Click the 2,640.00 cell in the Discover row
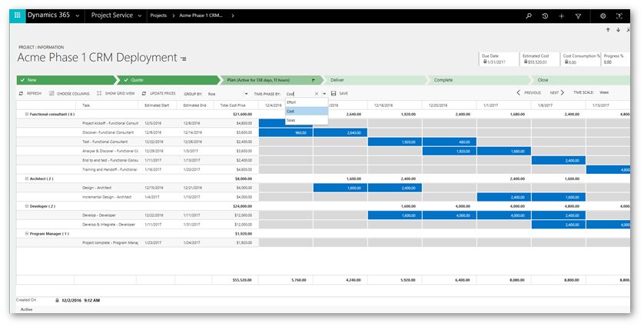Screen dimensions: 644x327 click(x=340, y=132)
